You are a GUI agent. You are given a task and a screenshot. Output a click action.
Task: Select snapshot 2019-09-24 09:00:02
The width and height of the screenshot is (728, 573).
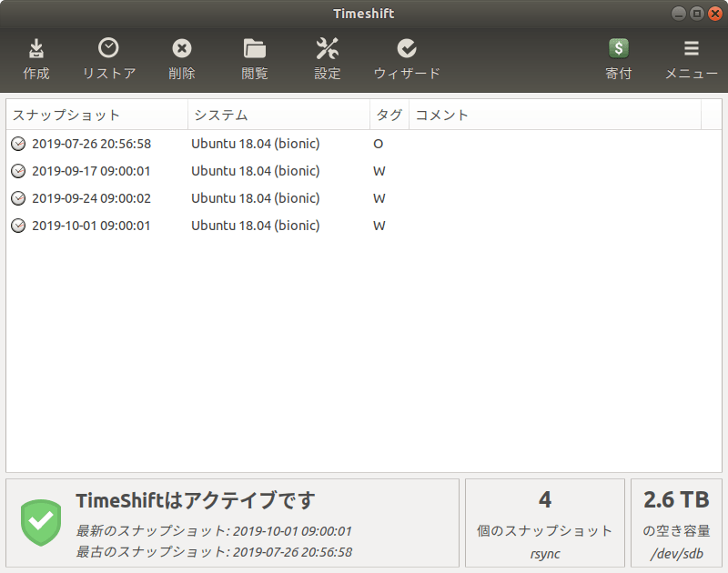[364, 198]
